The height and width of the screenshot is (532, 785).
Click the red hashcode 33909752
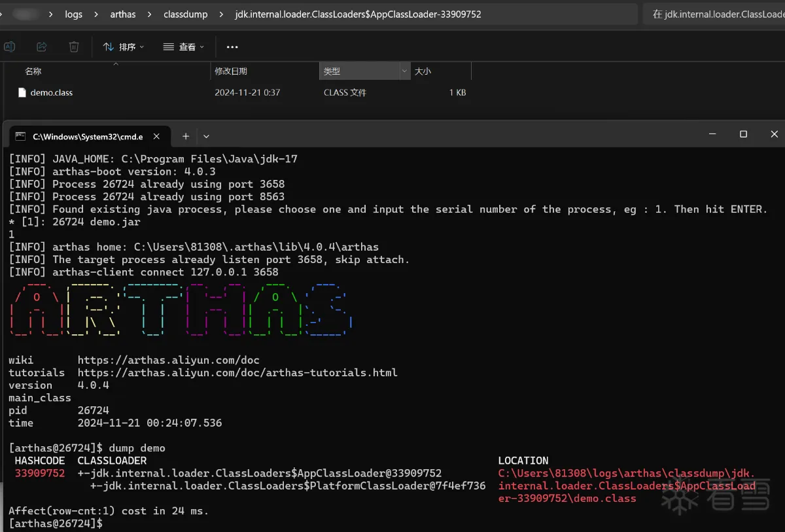(x=40, y=473)
